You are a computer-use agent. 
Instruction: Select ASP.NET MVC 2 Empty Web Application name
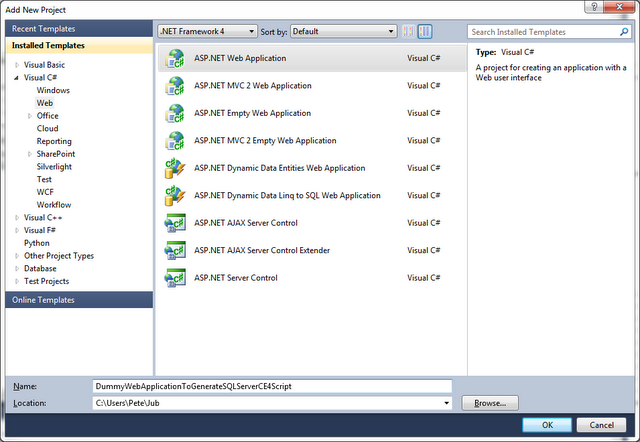(265, 140)
